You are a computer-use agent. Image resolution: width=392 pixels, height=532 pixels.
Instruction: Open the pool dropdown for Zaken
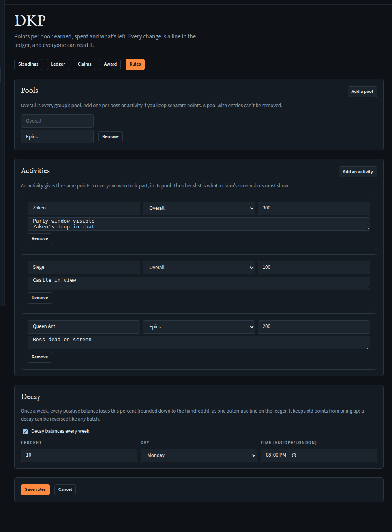(199, 208)
